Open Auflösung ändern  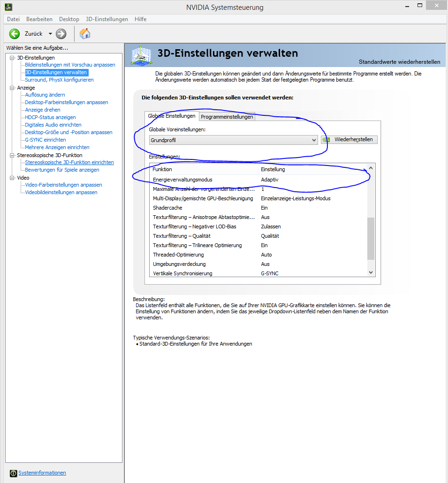pos(45,95)
